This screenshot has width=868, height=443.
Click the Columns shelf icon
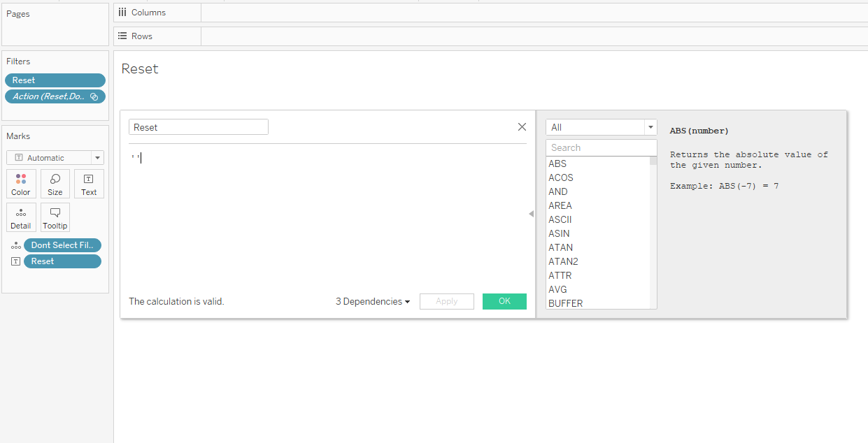click(x=122, y=13)
